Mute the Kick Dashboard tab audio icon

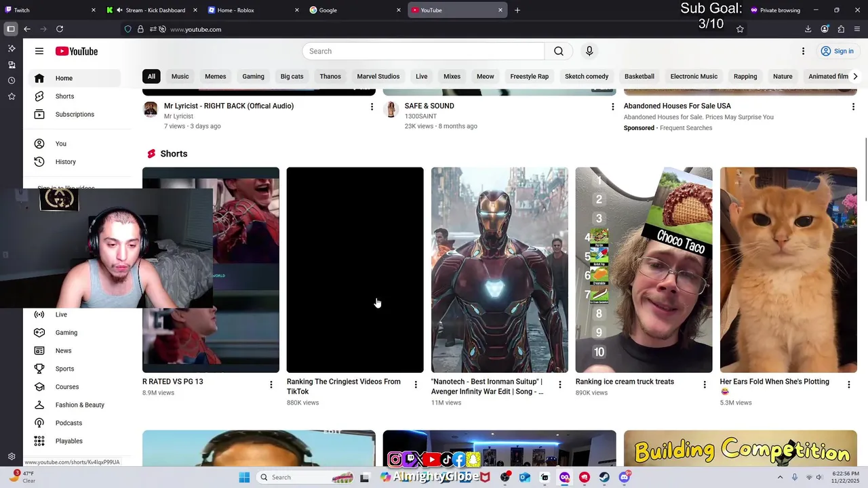[119, 10]
